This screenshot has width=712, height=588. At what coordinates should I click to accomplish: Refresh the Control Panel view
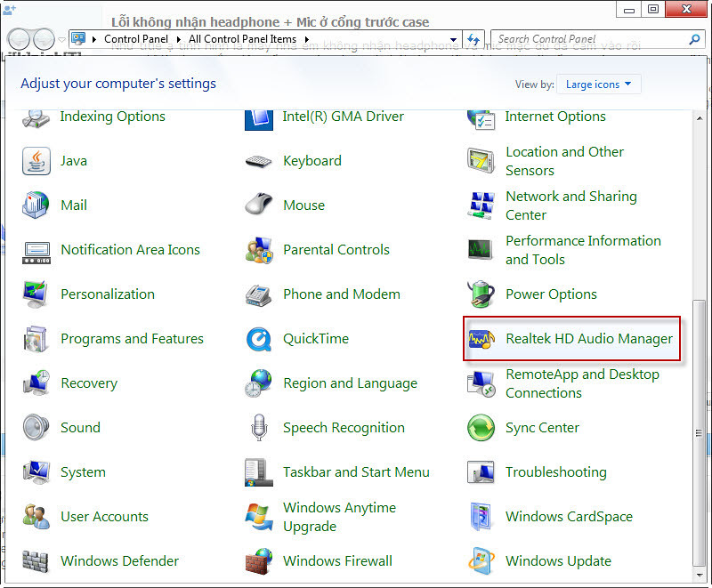point(473,39)
